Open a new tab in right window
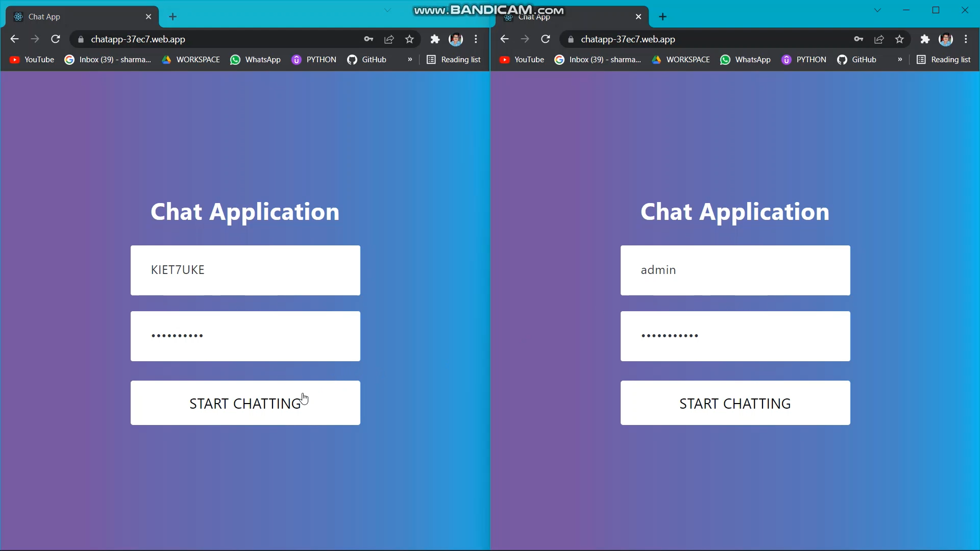980x551 pixels. point(663,17)
